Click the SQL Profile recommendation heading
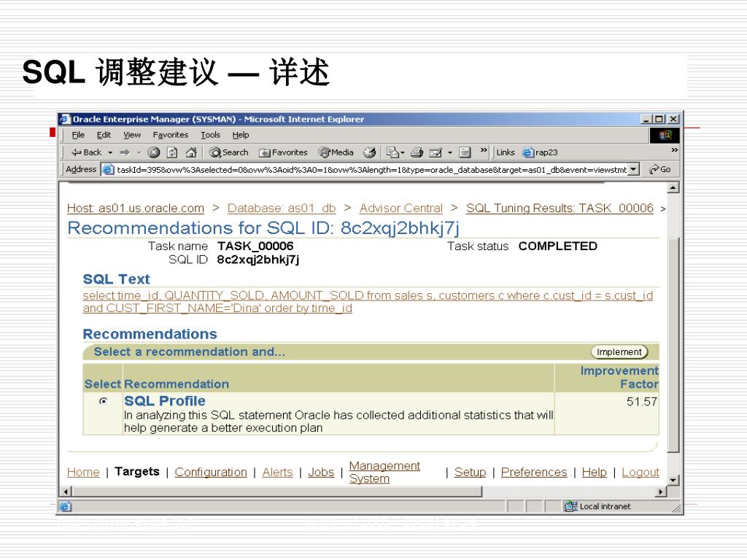 165,401
